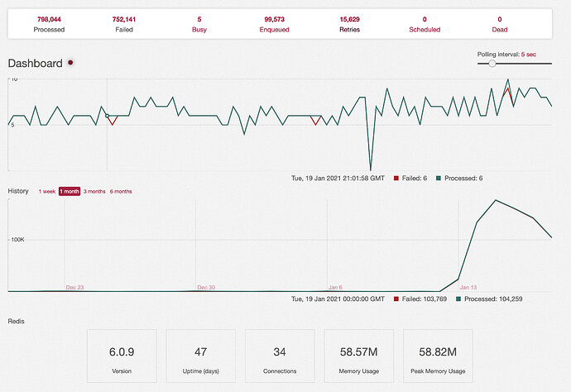Click the Peak Memory Usage stat box

pyautogui.click(x=438, y=356)
